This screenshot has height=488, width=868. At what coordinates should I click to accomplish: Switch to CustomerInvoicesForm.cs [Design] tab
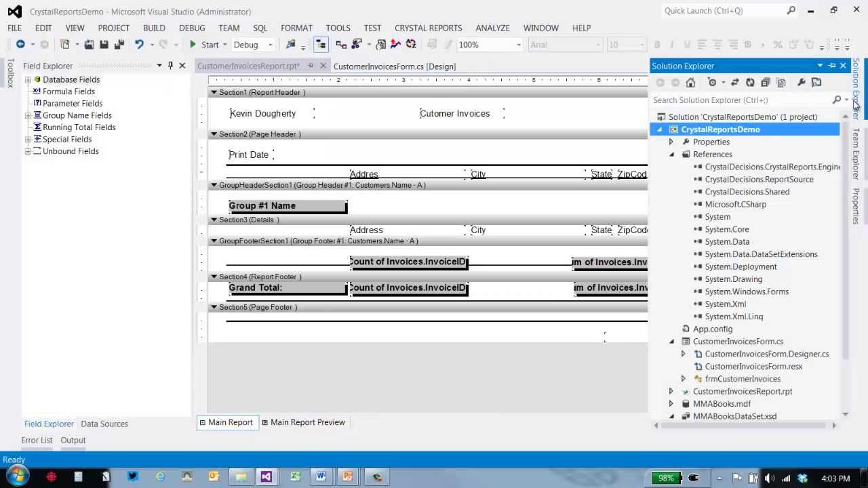click(394, 66)
